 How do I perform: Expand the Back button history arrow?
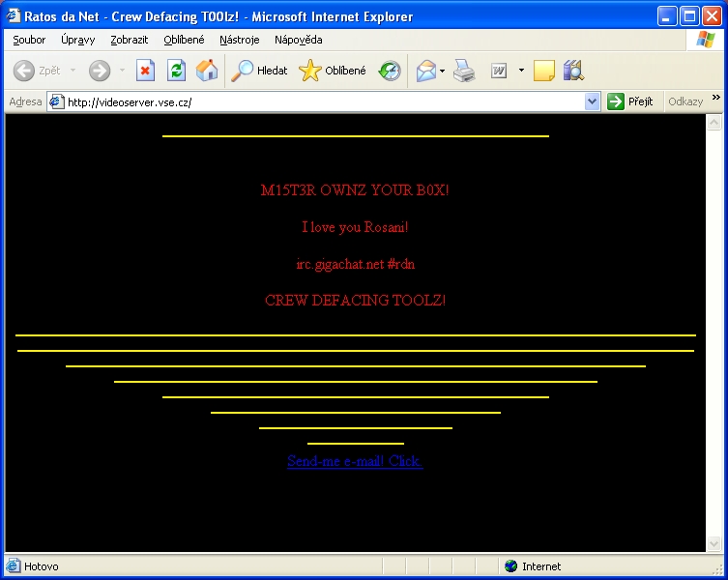[x=73, y=71]
